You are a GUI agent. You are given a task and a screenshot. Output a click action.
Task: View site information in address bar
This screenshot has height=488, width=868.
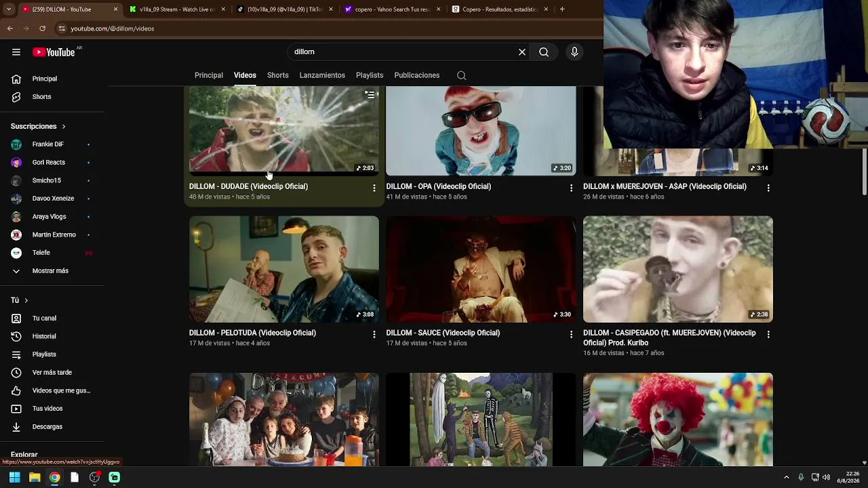62,28
